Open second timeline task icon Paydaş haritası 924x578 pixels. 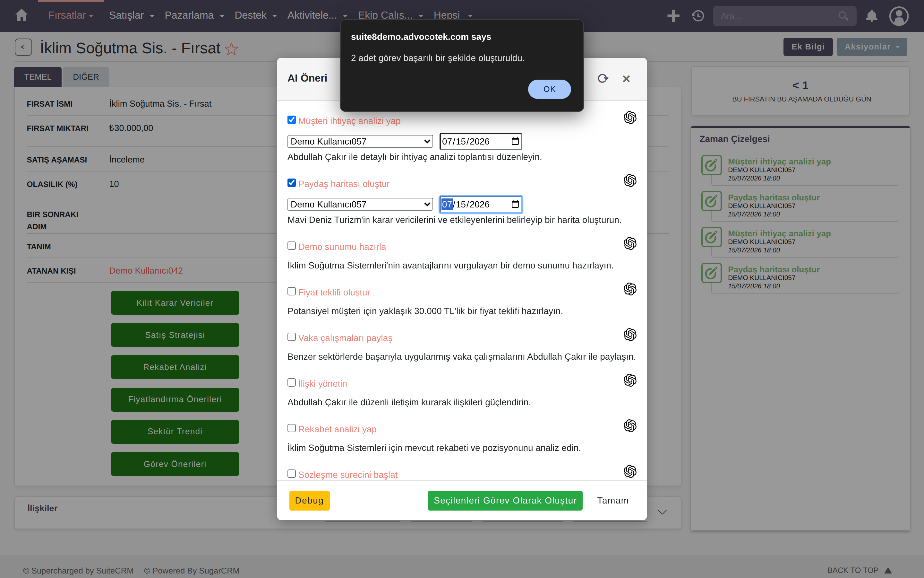711,201
